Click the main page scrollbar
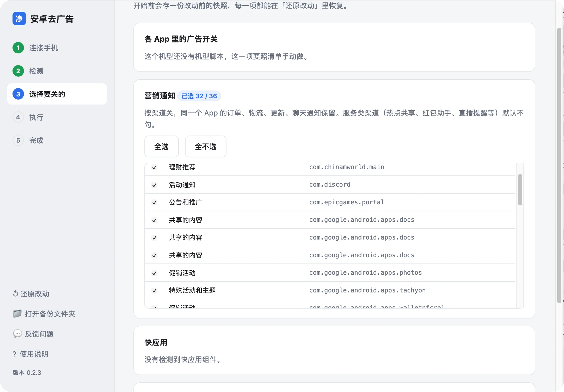 pyautogui.click(x=559, y=166)
